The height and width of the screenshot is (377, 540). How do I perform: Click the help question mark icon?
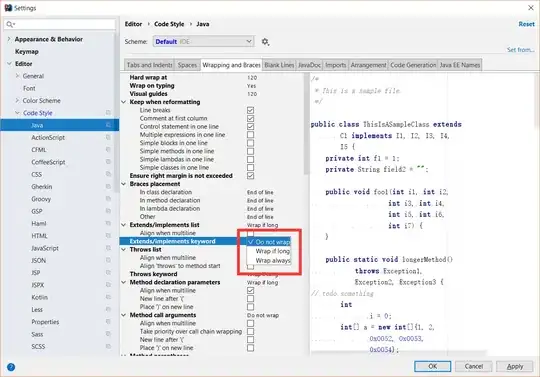[x=11, y=367]
